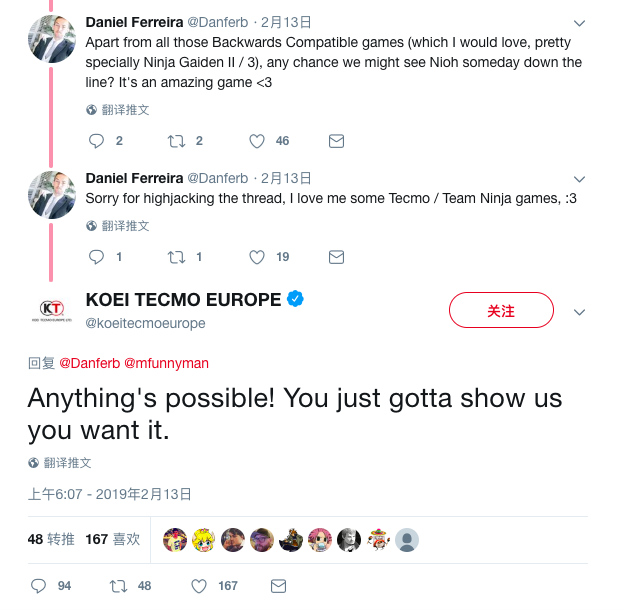Screen dimensions: 624x610
Task: Like the KOEI TECMO tweet with 167 likes
Action: pos(199,585)
